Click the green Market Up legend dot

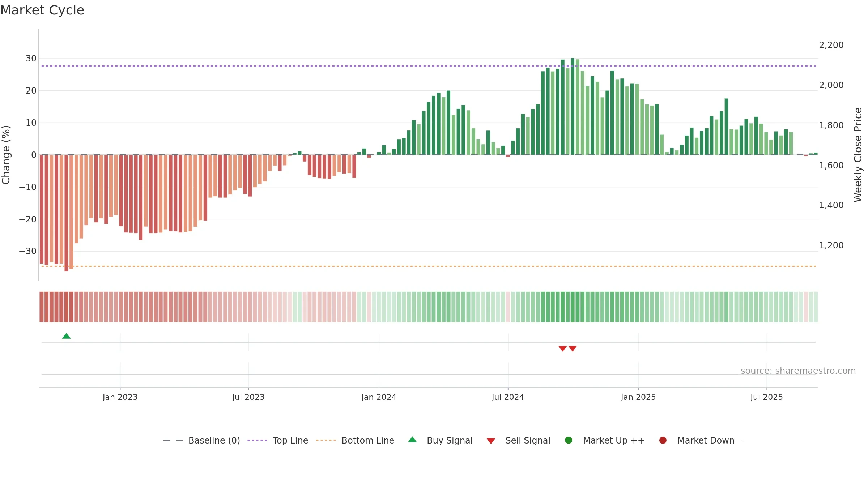569,440
